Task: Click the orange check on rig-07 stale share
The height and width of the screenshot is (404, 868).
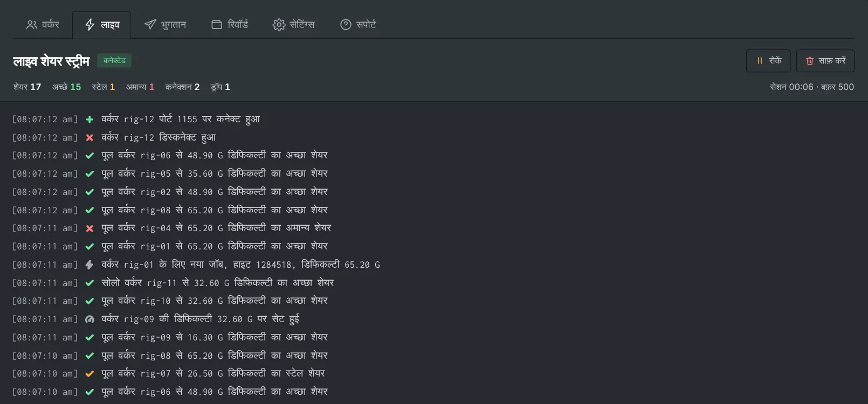Action: click(x=89, y=374)
